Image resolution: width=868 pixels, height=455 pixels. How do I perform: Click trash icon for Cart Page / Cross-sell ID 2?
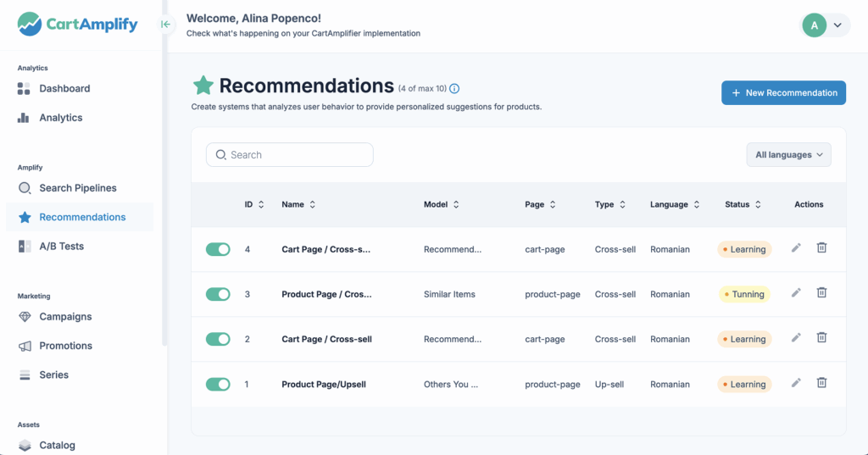821,337
